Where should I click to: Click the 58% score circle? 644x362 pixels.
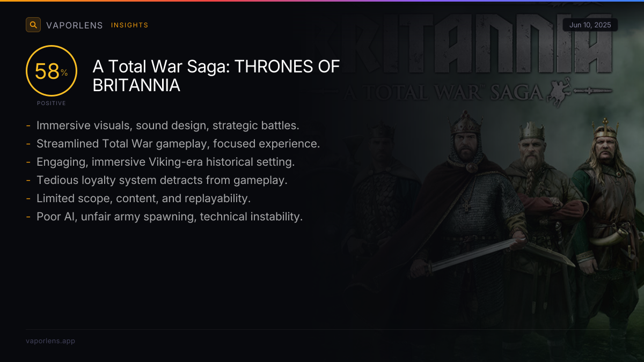click(52, 71)
